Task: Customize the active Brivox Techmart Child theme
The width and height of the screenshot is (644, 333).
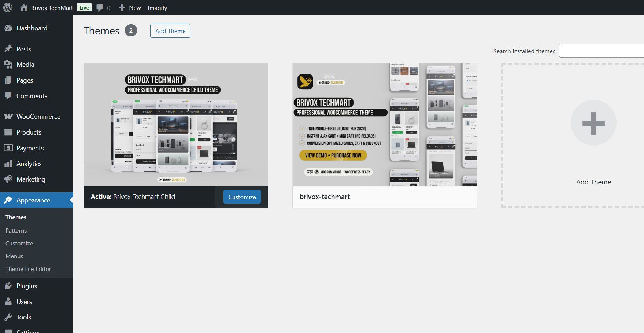Action: pos(242,197)
